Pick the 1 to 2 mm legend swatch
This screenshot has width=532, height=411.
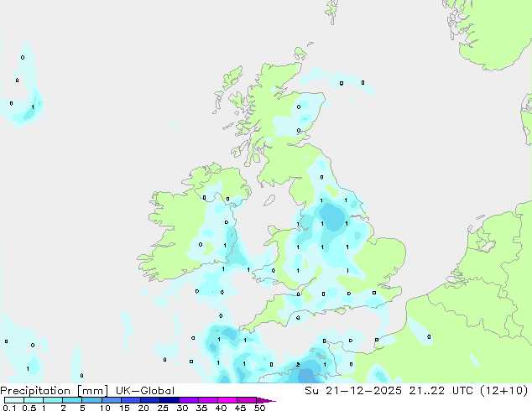click(x=53, y=400)
